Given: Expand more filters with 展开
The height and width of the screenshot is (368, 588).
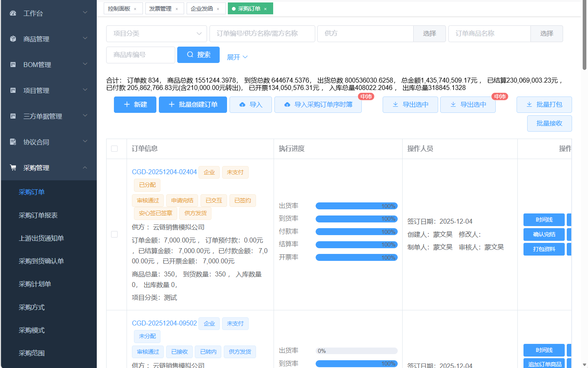Looking at the screenshot, I should pyautogui.click(x=237, y=57).
